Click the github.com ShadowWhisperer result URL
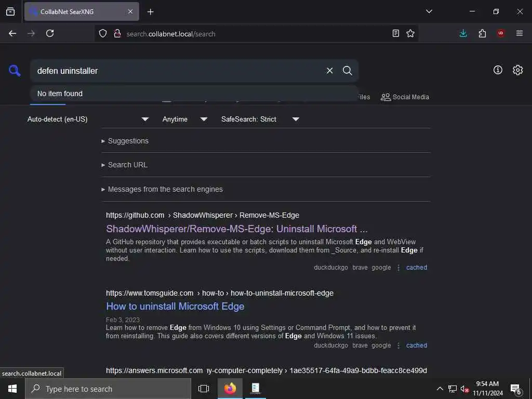This screenshot has width=532, height=399. (202, 215)
